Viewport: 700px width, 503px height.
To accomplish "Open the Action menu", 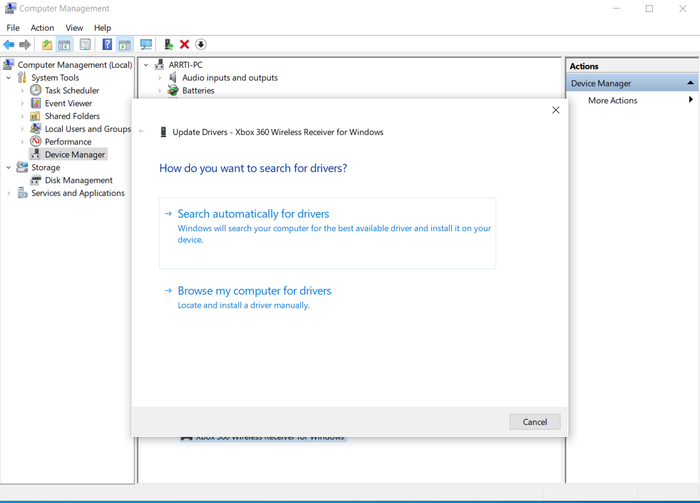I will 42,28.
